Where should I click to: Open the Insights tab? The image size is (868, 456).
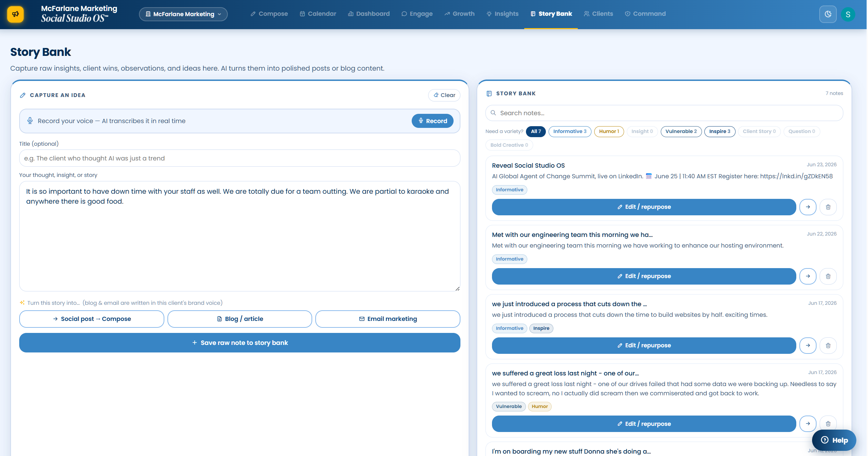[502, 14]
